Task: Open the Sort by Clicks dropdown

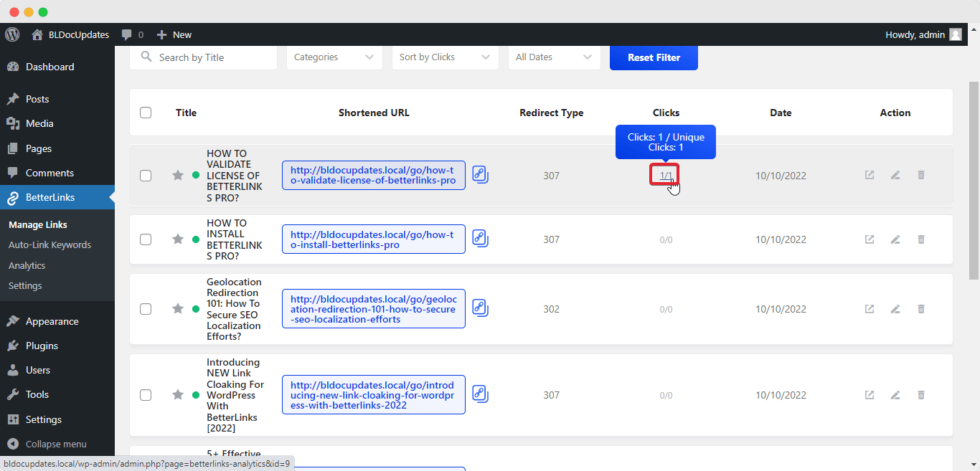Action: coord(446,57)
